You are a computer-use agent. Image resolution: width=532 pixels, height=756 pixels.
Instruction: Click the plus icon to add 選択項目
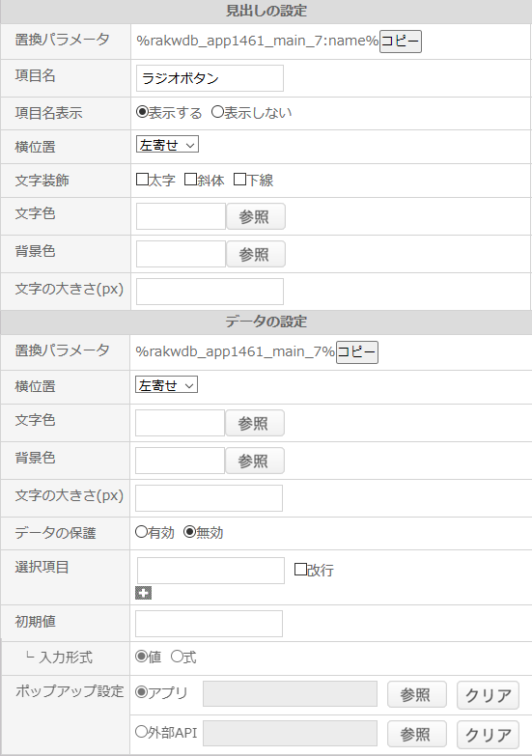(x=143, y=593)
